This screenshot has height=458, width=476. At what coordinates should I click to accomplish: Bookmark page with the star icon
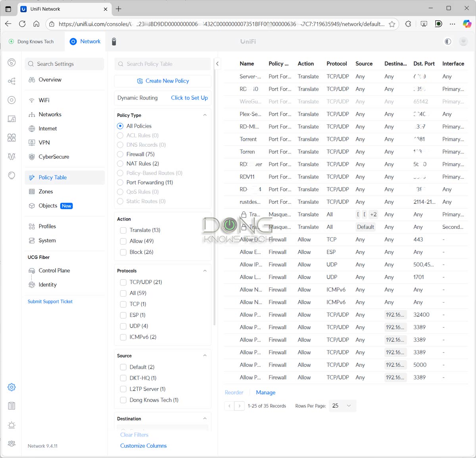pos(392,24)
